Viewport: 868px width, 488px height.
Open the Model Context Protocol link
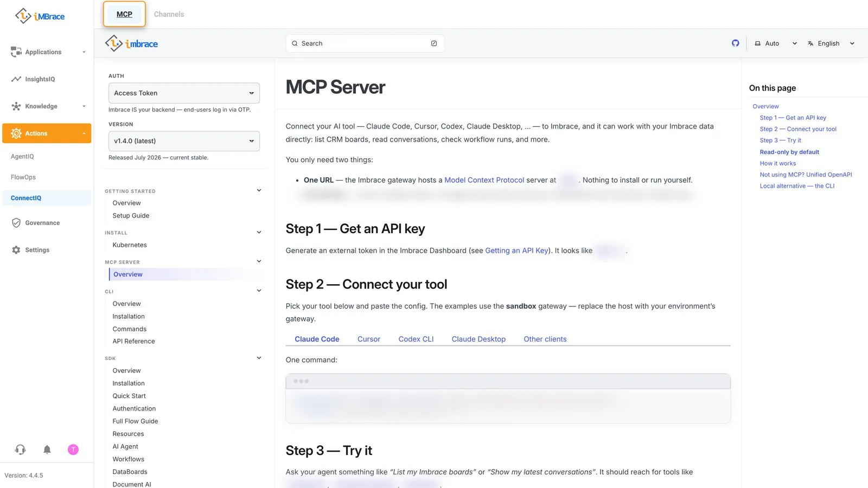click(484, 180)
